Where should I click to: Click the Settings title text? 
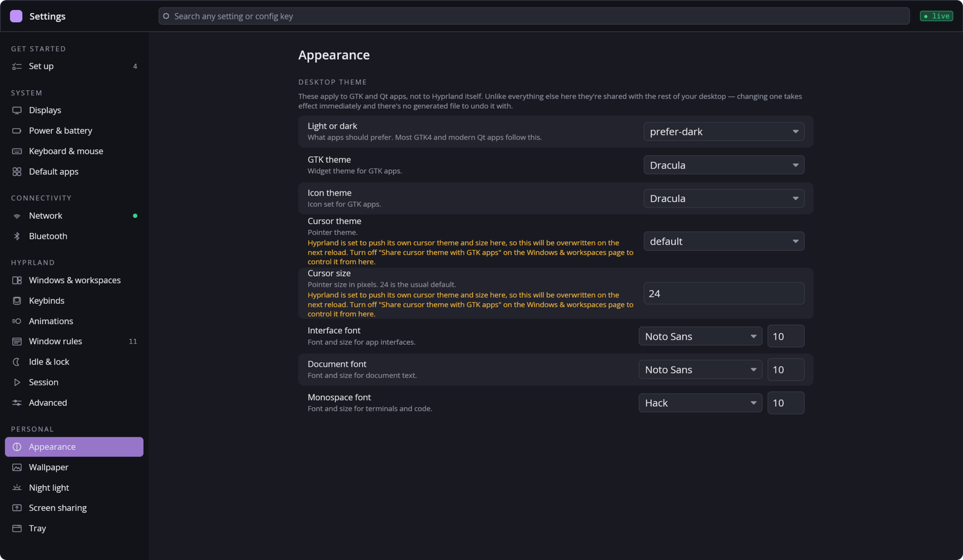coord(48,16)
